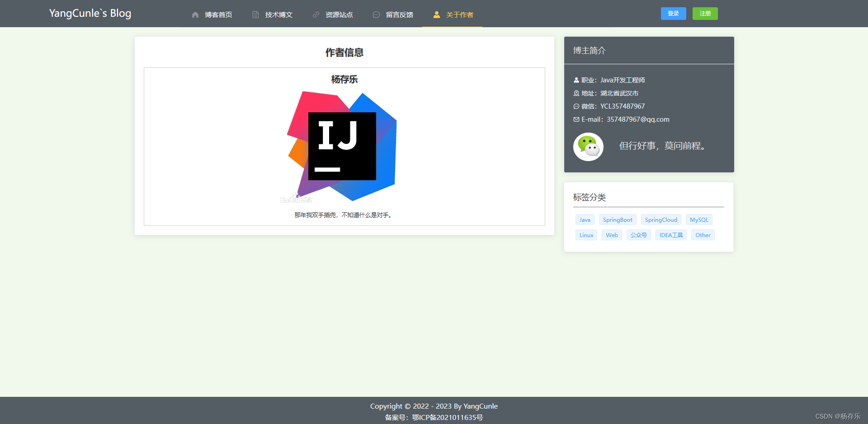Click the IntelliJ IDEA logo image
The image size is (868, 424).
tap(342, 147)
